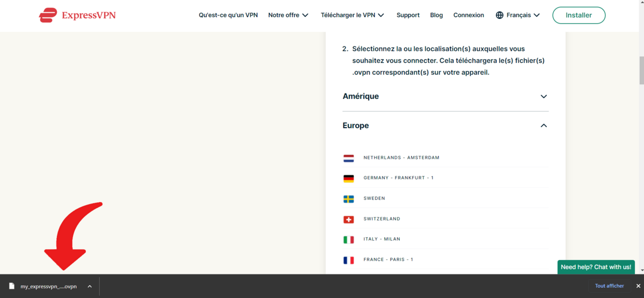Download France - Paris - 1 config
644x298 pixels.
[x=388, y=260]
